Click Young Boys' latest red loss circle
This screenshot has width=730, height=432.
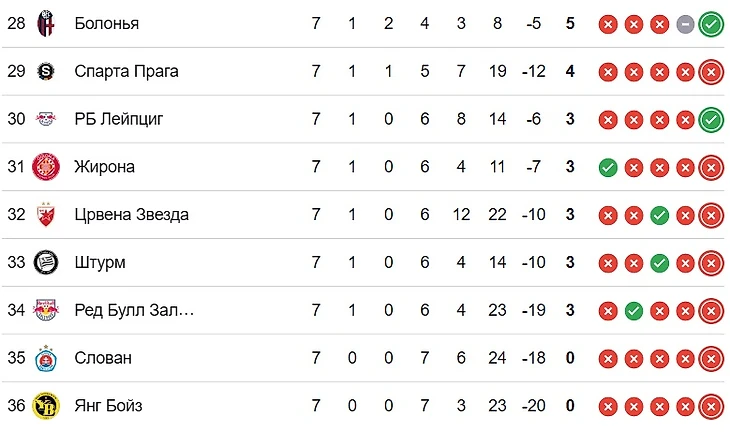711,407
